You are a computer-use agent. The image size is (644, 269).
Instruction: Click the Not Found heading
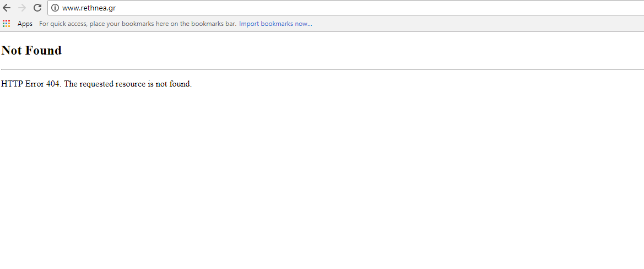tap(31, 50)
